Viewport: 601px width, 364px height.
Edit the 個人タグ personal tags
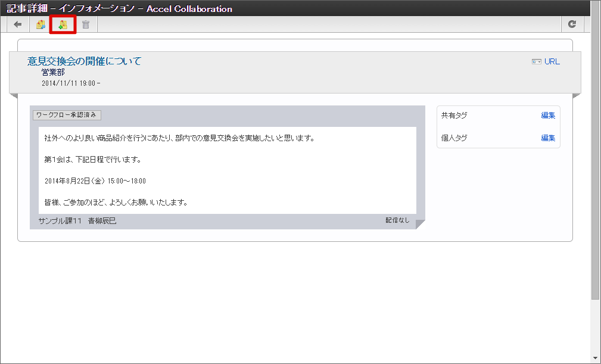pyautogui.click(x=547, y=137)
